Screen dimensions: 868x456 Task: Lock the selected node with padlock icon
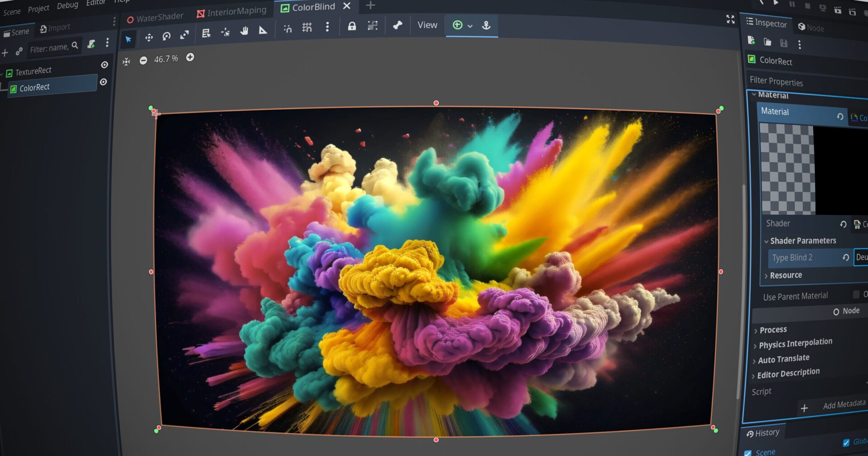[352, 26]
